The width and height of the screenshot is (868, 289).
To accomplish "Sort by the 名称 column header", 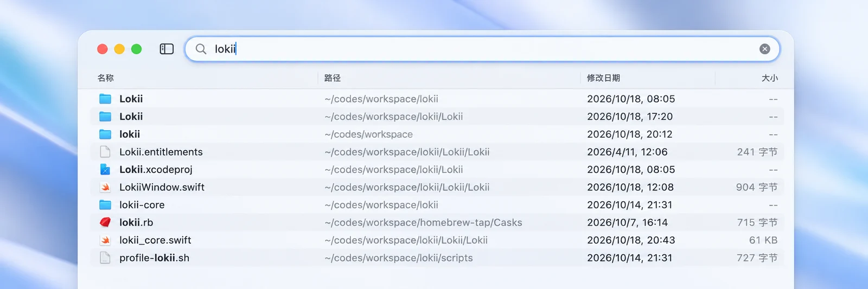I will 106,78.
